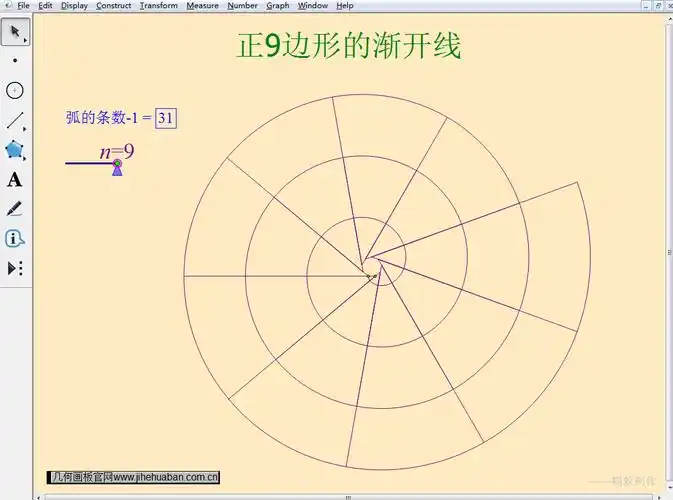This screenshot has height=500, width=673.
Task: Click the n slider track line
Action: point(89,163)
